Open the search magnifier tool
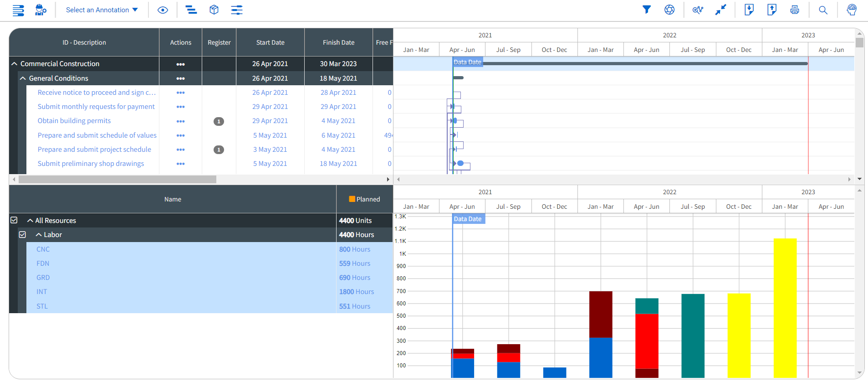868x382 pixels. 823,10
